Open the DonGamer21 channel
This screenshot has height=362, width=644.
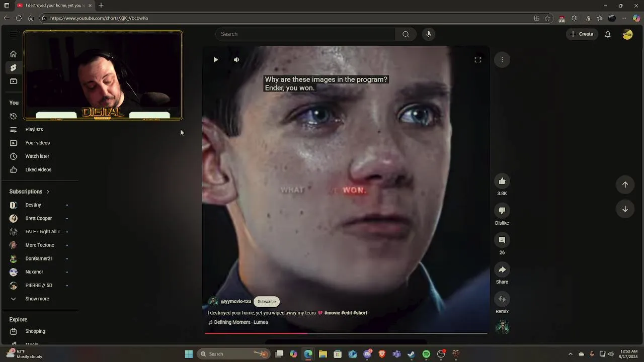(x=39, y=258)
